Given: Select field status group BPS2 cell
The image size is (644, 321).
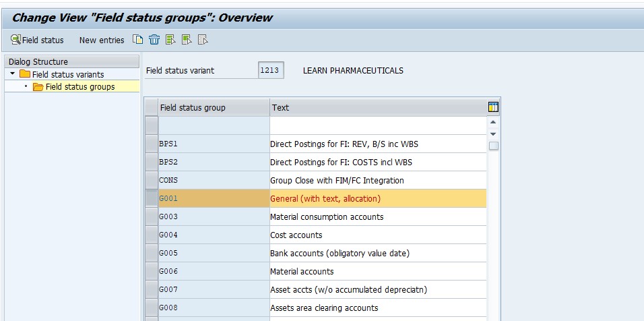Looking at the screenshot, I should (x=214, y=162).
